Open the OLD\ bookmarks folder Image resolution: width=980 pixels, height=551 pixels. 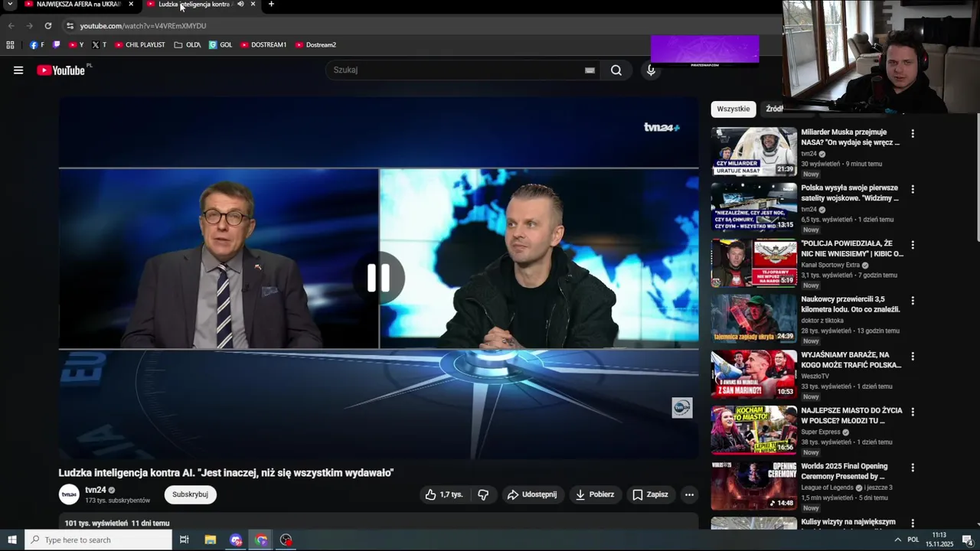188,45
